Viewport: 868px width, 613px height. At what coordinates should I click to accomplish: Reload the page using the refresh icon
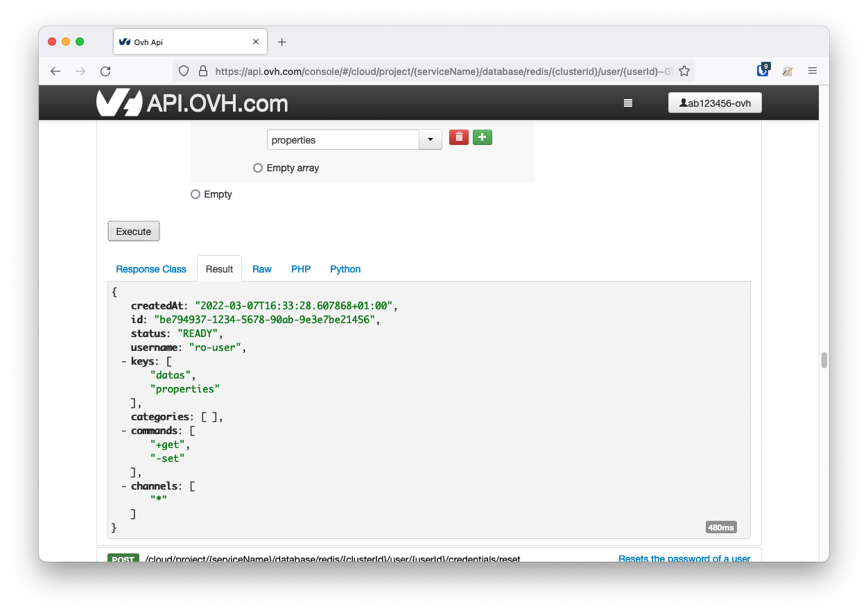105,71
